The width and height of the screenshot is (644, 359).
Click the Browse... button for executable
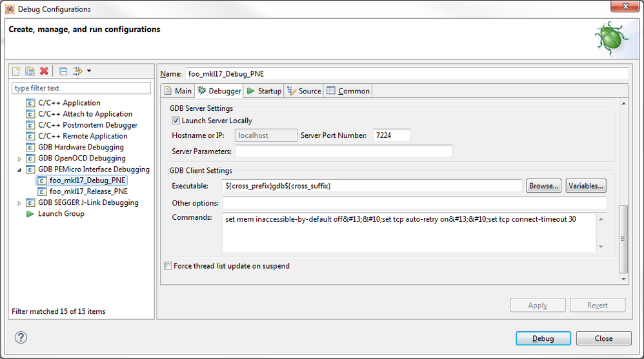click(544, 186)
